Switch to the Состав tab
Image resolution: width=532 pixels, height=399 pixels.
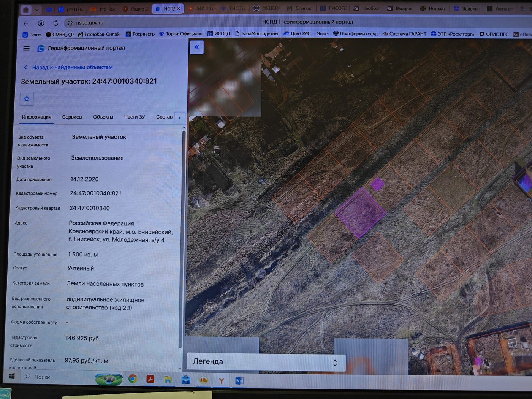pos(164,117)
